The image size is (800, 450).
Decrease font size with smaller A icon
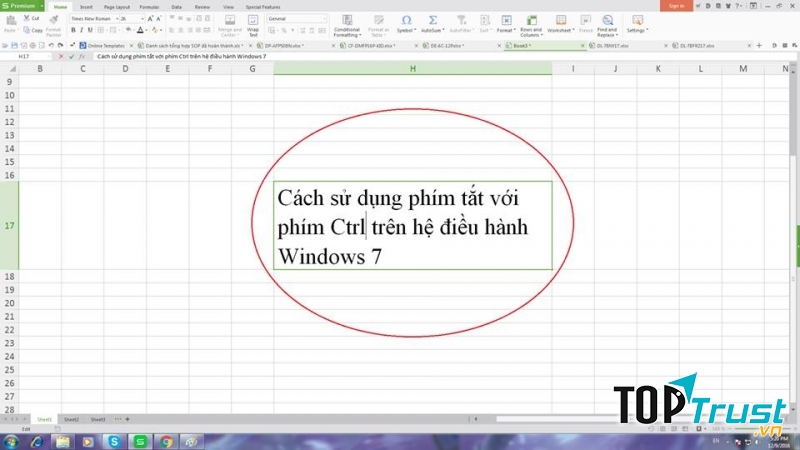159,19
